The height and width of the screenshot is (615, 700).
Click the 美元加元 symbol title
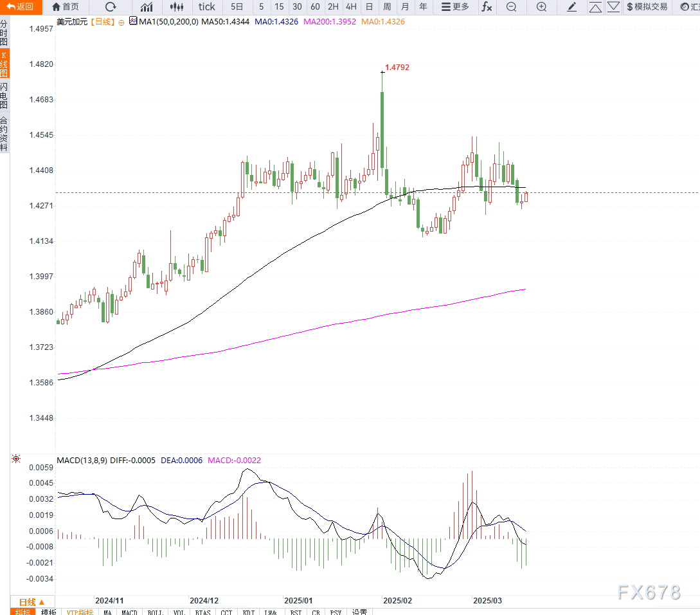72,21
